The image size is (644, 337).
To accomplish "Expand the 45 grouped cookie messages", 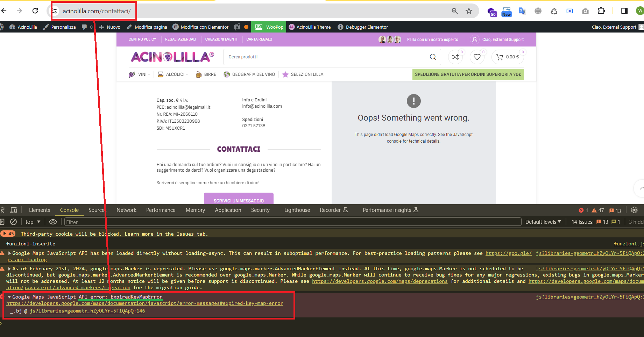I will pyautogui.click(x=8, y=234).
